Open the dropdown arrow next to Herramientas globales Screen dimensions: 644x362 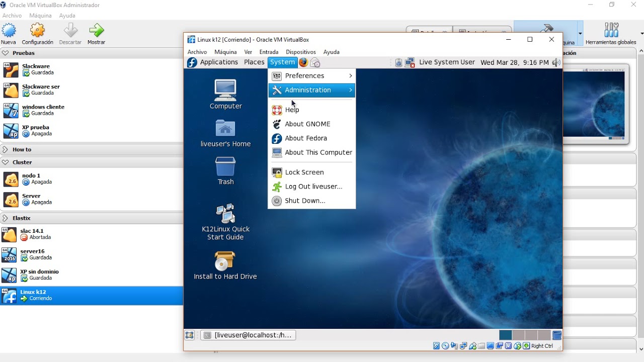click(x=641, y=33)
